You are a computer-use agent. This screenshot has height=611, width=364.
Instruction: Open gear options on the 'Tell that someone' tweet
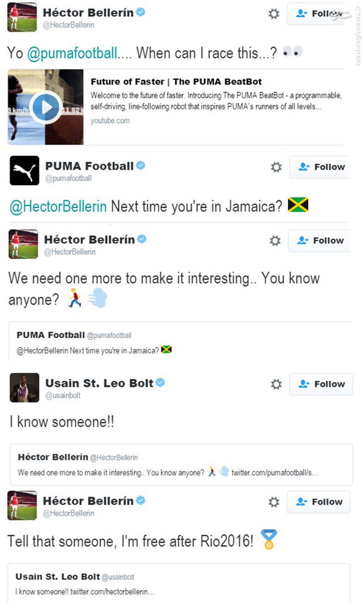coord(274,502)
